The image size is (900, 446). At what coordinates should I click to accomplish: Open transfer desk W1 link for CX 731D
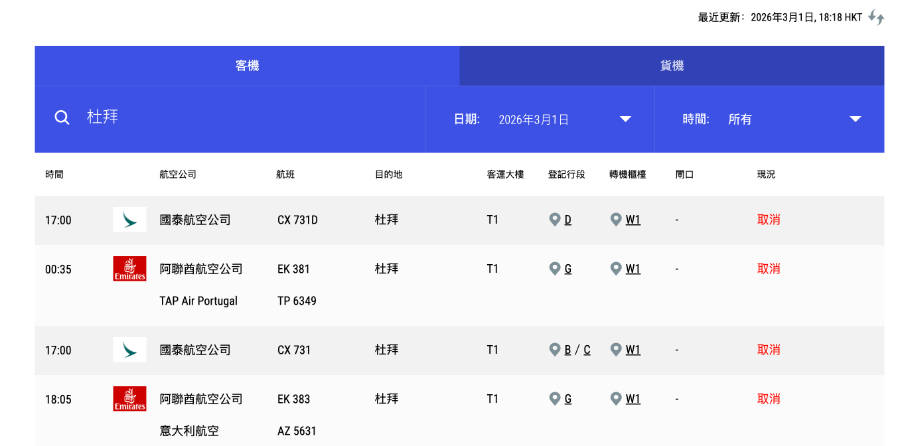pyautogui.click(x=633, y=220)
